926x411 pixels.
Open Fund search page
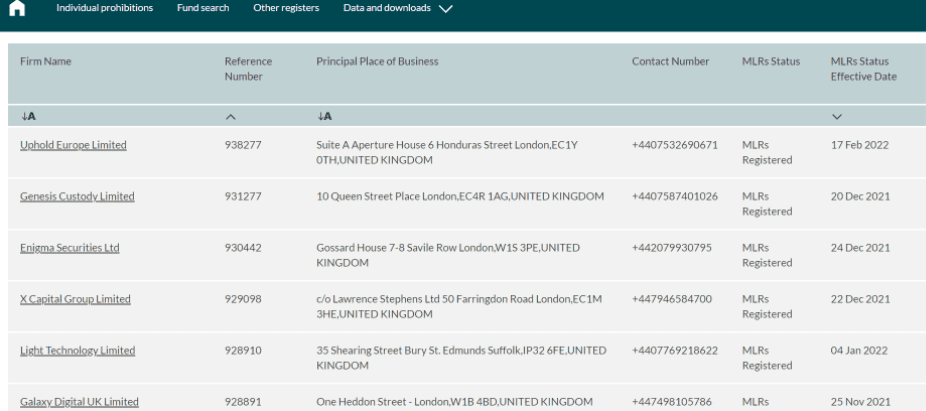(x=203, y=8)
